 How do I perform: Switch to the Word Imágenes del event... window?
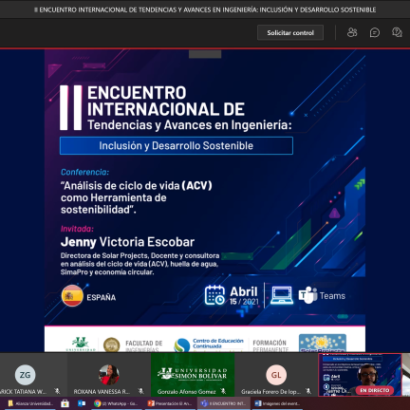tap(277, 403)
